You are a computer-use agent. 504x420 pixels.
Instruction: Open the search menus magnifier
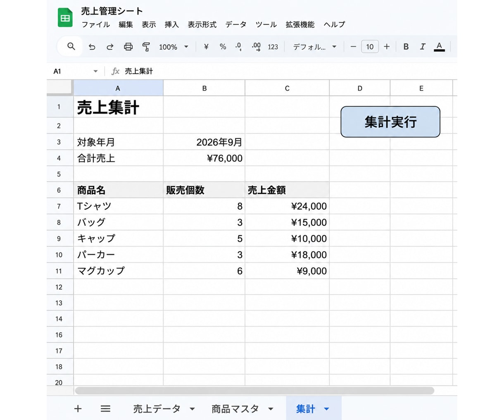pos(71,46)
